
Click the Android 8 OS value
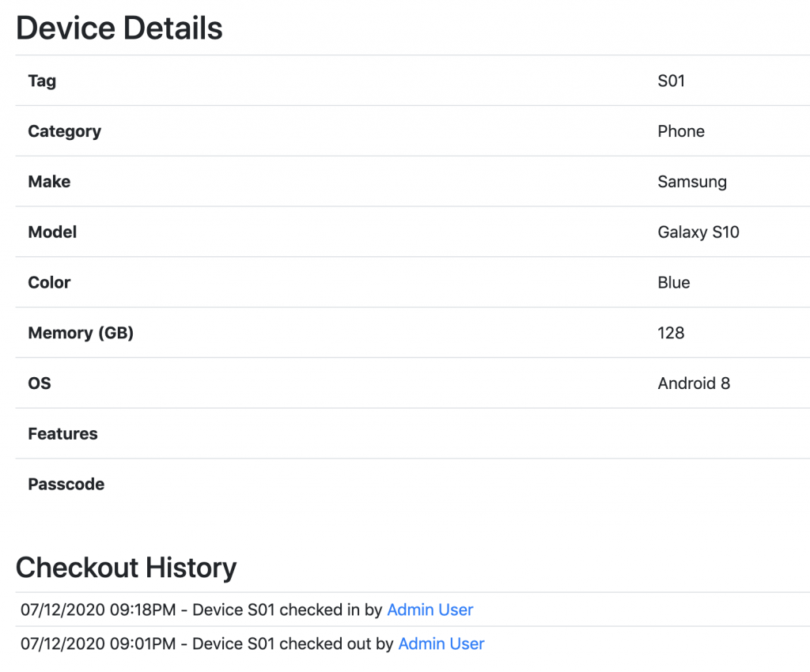click(693, 384)
